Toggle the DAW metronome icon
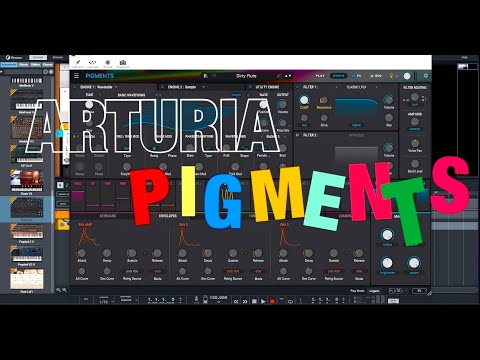The width and height of the screenshot is (480, 360). pos(197,300)
